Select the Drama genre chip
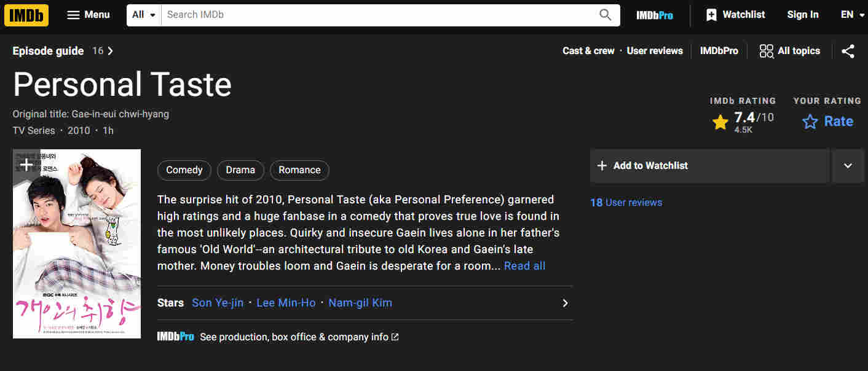868x371 pixels. pos(240,170)
